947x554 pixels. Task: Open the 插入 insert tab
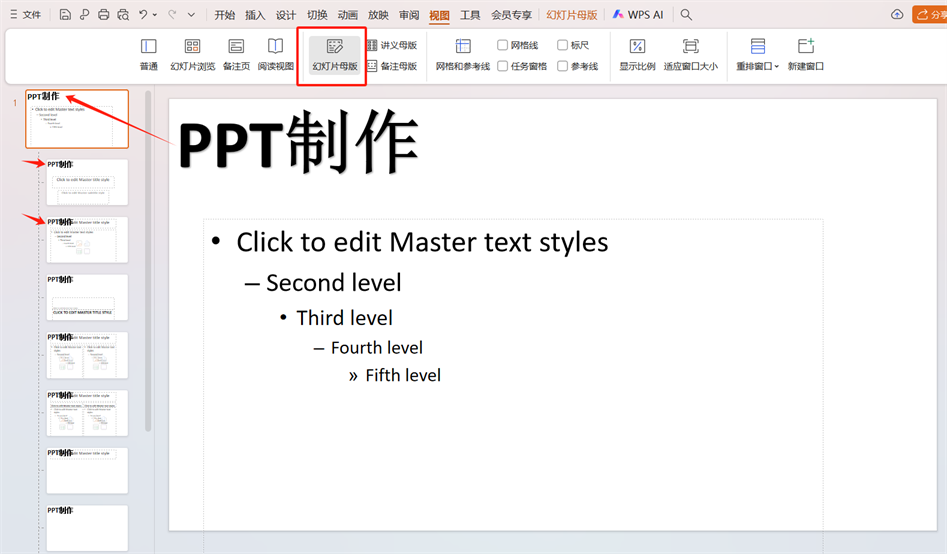click(255, 15)
